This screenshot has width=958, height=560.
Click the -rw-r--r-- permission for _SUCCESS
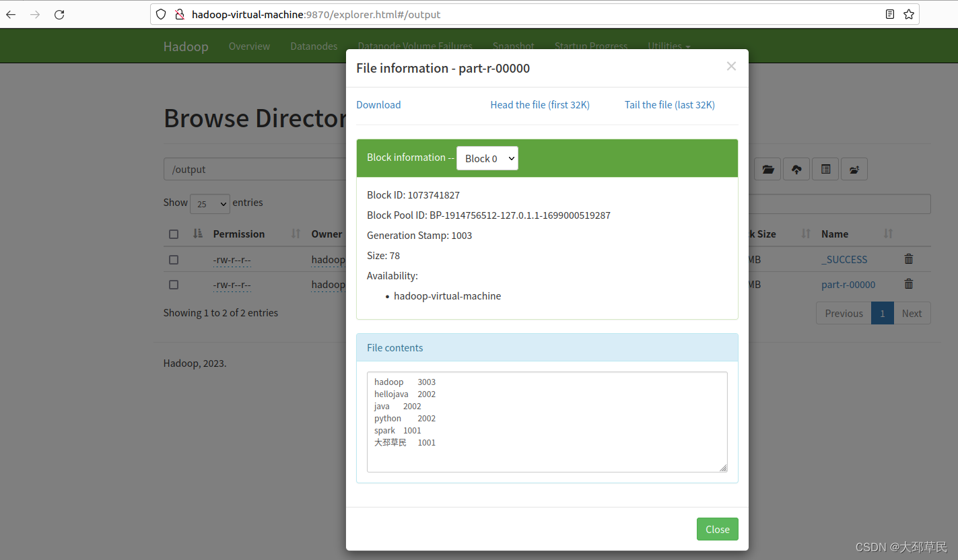coord(232,260)
